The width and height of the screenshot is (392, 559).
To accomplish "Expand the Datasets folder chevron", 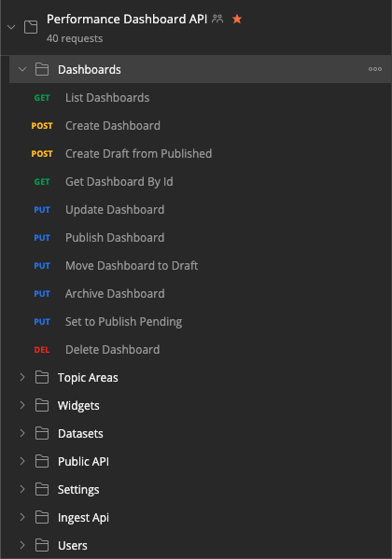I will click(22, 433).
